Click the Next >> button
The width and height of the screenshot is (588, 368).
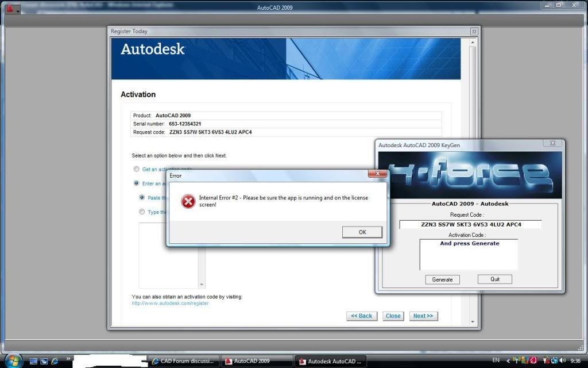(423, 316)
